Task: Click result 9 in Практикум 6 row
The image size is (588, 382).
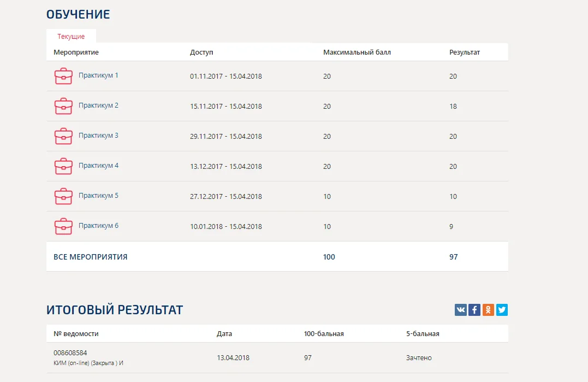Action: [451, 226]
